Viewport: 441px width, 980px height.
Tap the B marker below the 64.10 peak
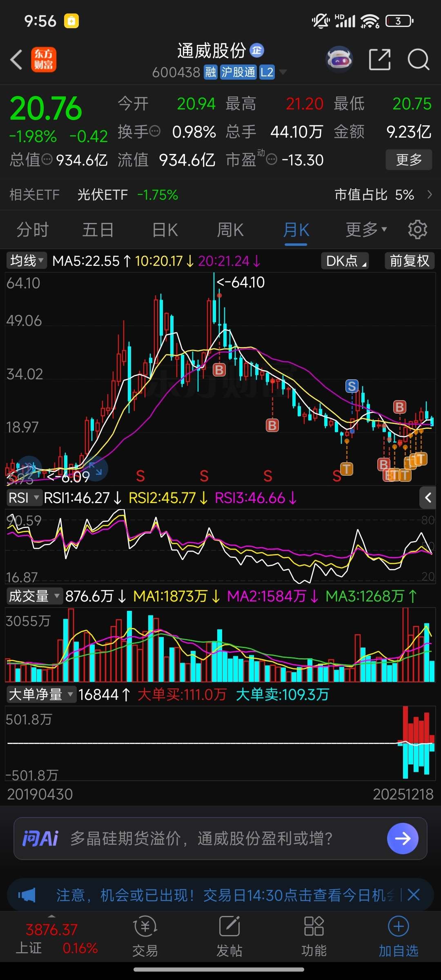tap(219, 370)
